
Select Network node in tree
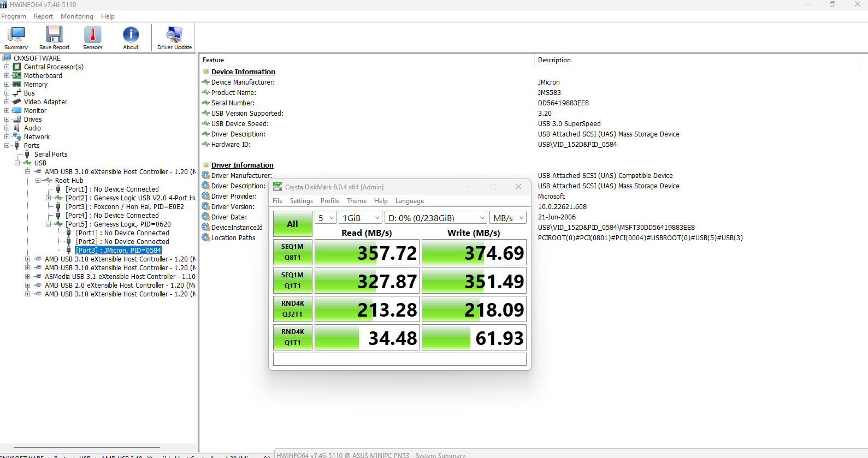coord(37,136)
